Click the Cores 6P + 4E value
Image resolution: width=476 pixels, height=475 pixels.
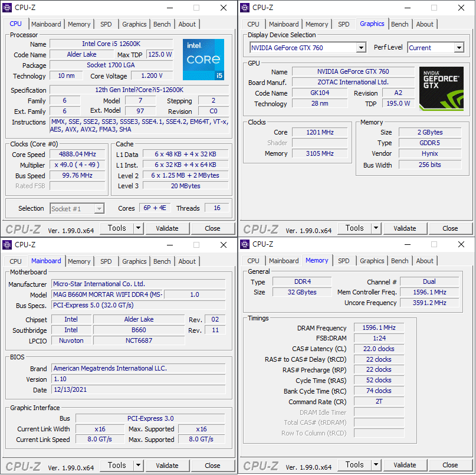[x=155, y=208]
